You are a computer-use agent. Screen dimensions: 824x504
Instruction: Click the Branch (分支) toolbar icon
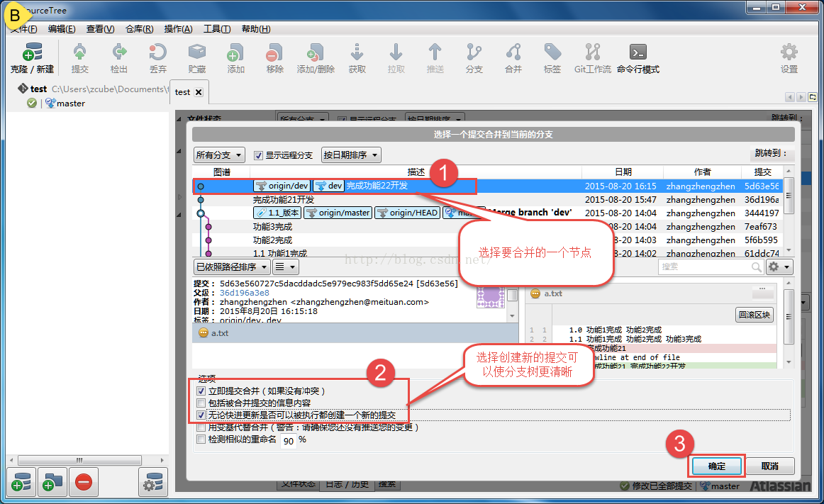click(x=474, y=58)
